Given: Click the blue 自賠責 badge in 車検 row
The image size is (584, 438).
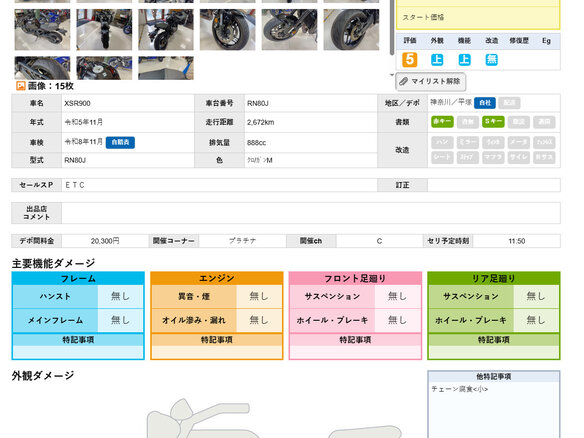Looking at the screenshot, I should tap(120, 142).
